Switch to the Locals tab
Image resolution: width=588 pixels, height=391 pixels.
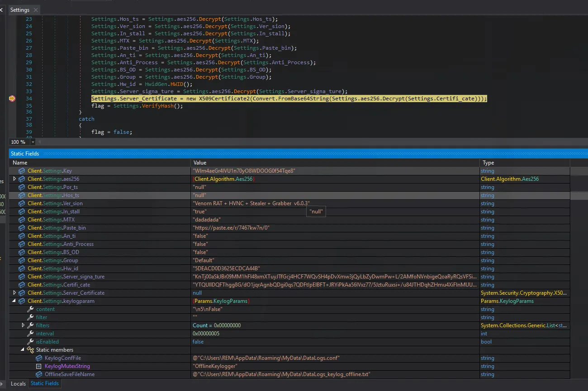click(x=18, y=383)
